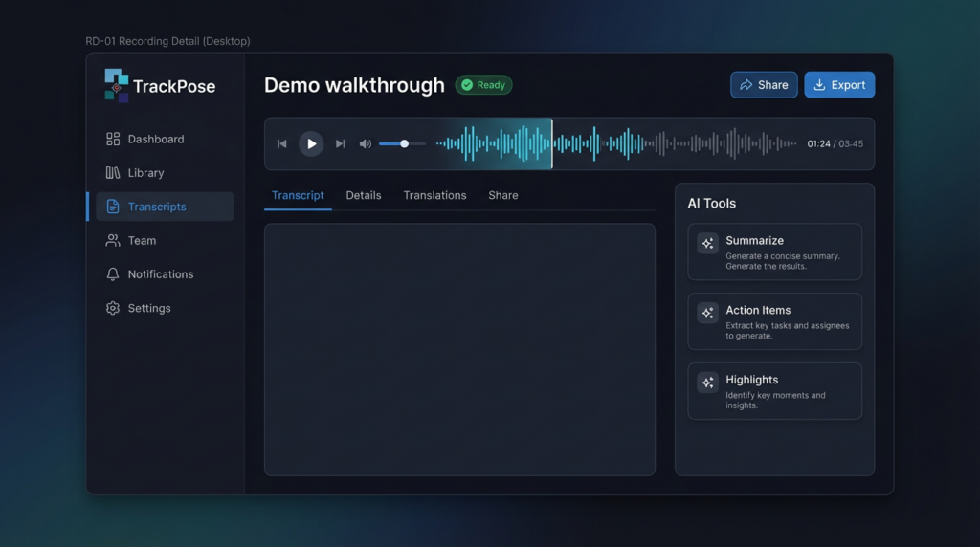Switch to the Translations tab
Image resolution: width=980 pixels, height=547 pixels.
coord(434,195)
